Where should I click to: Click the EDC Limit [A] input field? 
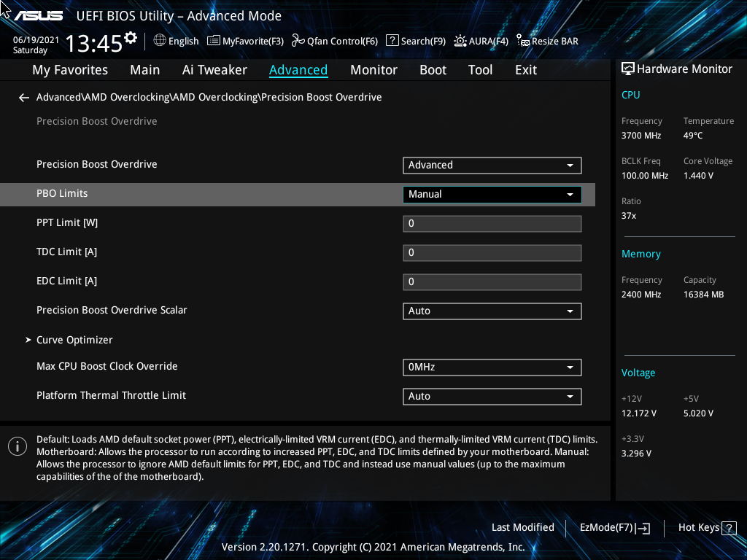click(492, 282)
